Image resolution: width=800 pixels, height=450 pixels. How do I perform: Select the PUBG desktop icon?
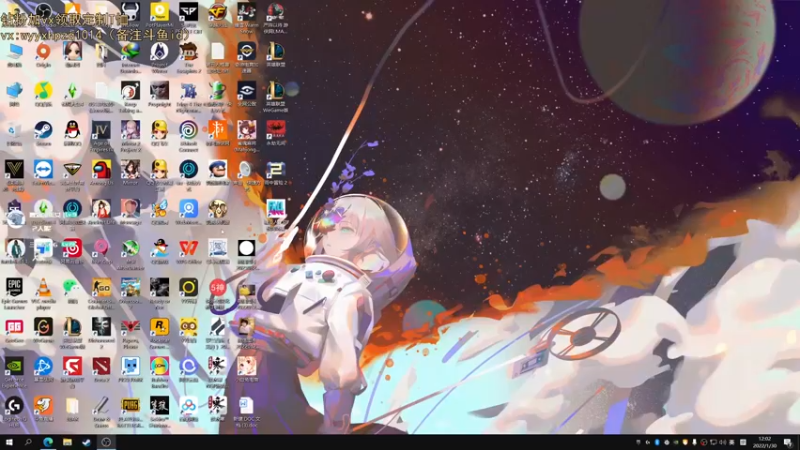coord(130,406)
